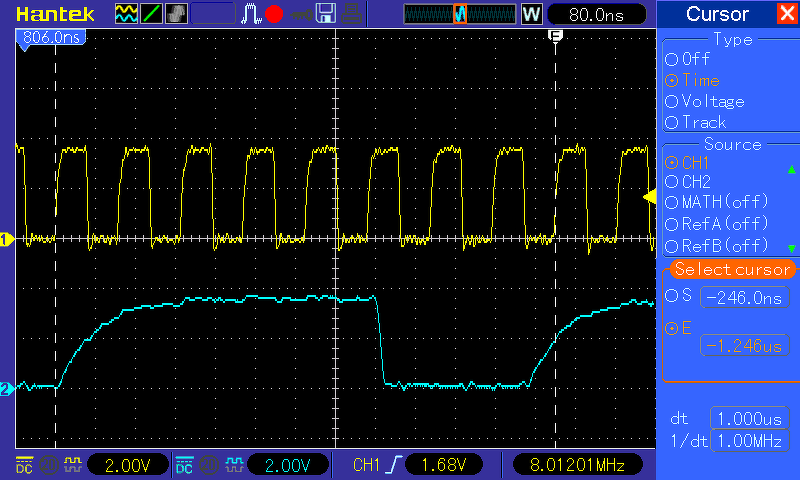Click the key lock icon
This screenshot has height=480, width=800.
click(301, 14)
